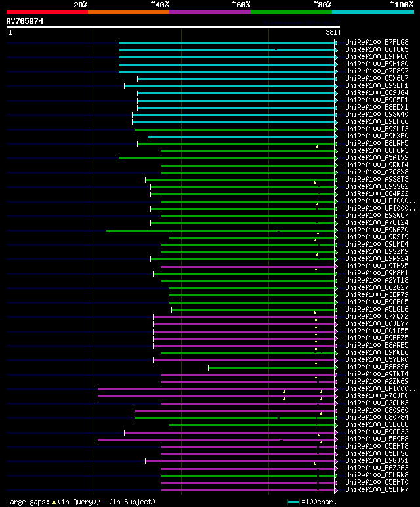Select the UniRef100_A9THV5 label
Screen dimensions: 420x507
pos(377,266)
